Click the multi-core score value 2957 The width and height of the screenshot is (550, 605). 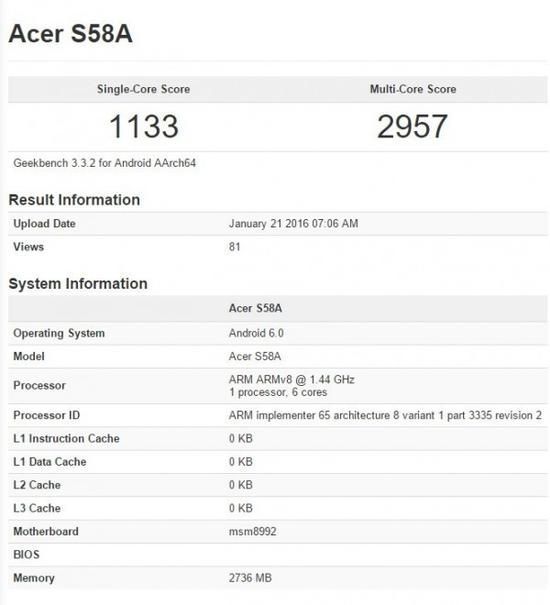(x=412, y=127)
